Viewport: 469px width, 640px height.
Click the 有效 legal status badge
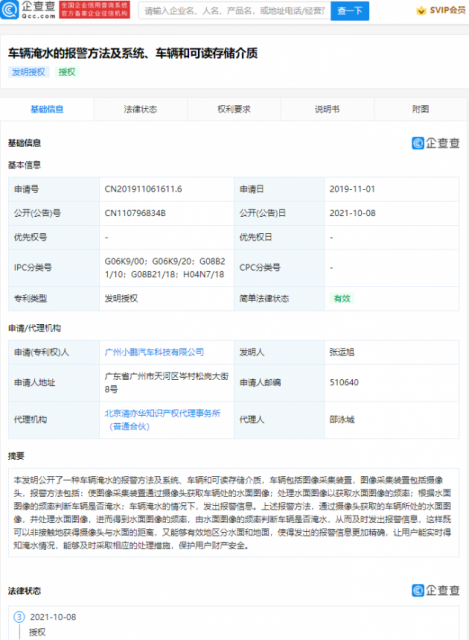click(x=342, y=298)
